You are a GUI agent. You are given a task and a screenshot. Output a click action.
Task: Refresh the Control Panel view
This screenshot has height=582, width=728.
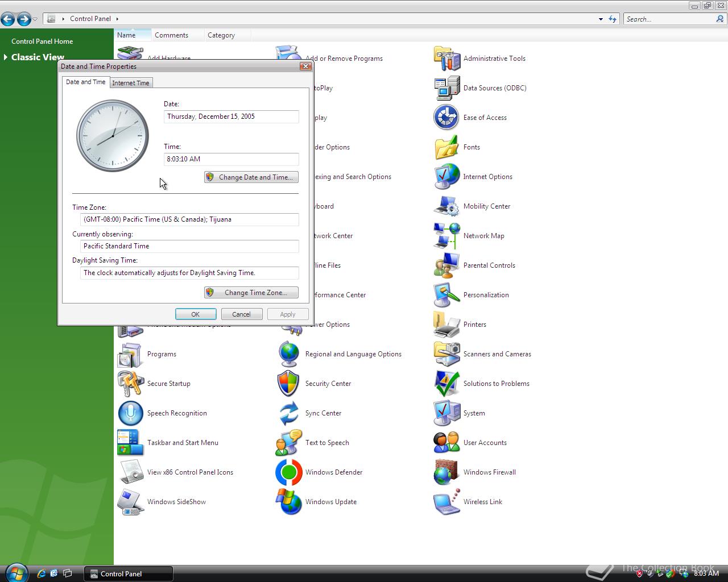click(613, 19)
